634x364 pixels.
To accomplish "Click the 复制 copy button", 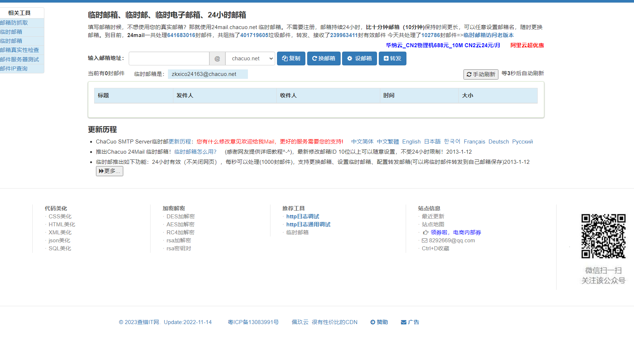I will pos(291,58).
